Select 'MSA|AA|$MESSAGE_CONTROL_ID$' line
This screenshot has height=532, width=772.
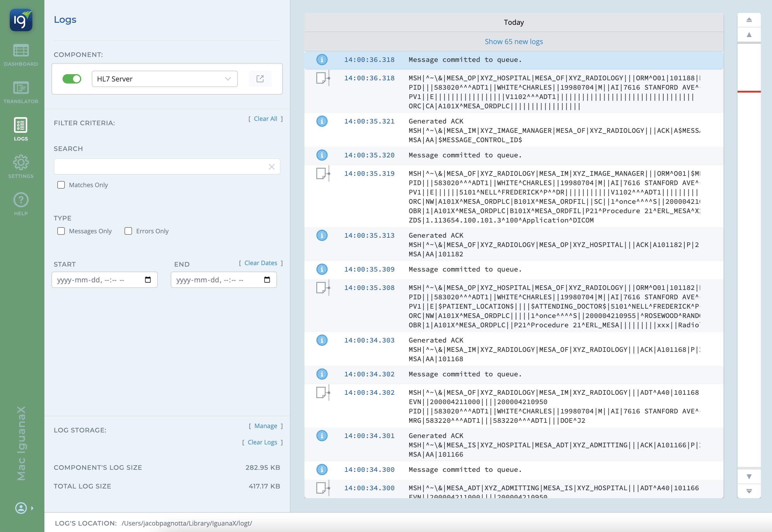pyautogui.click(x=465, y=140)
